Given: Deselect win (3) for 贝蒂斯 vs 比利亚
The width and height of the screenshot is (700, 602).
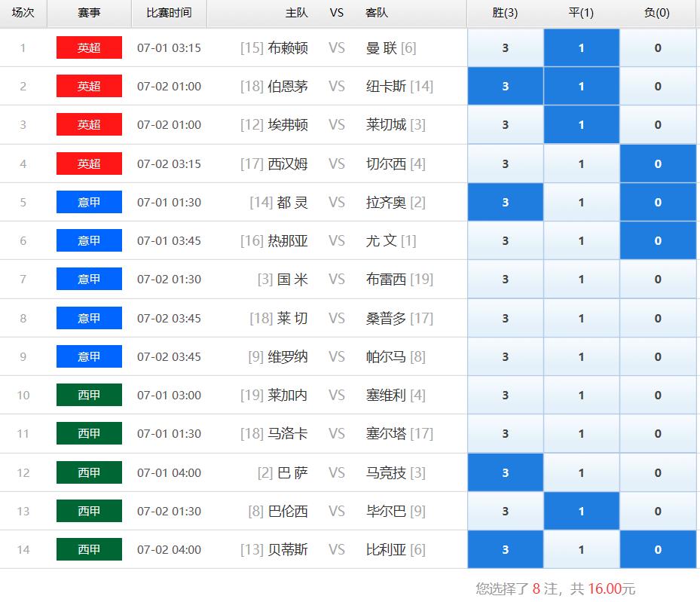Looking at the screenshot, I should pyautogui.click(x=506, y=549).
